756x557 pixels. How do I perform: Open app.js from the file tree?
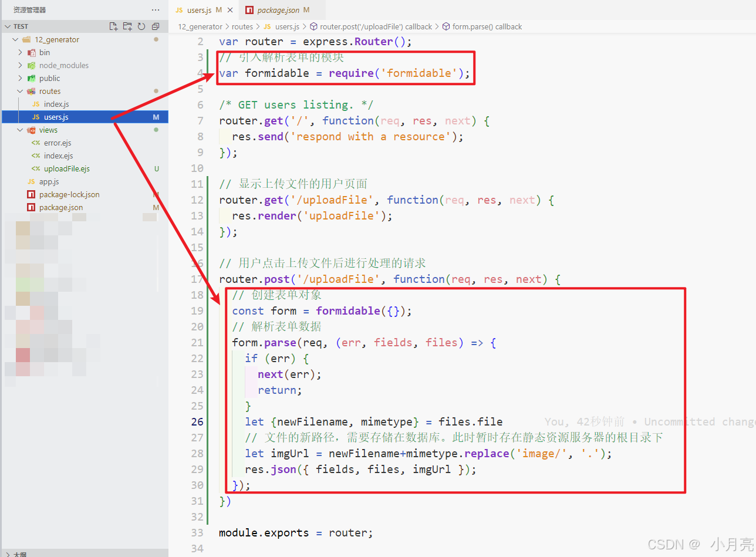49,181
